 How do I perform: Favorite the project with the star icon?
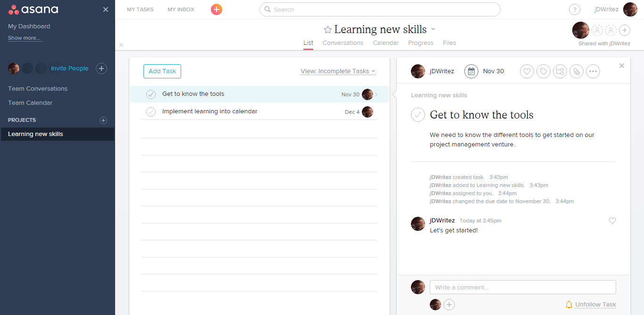coord(328,30)
